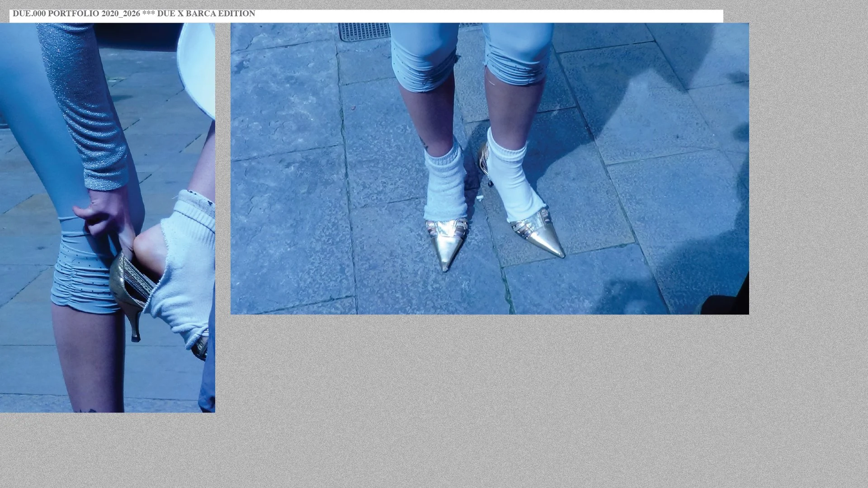Click the right gold pointed shoe in right photo

(542, 237)
